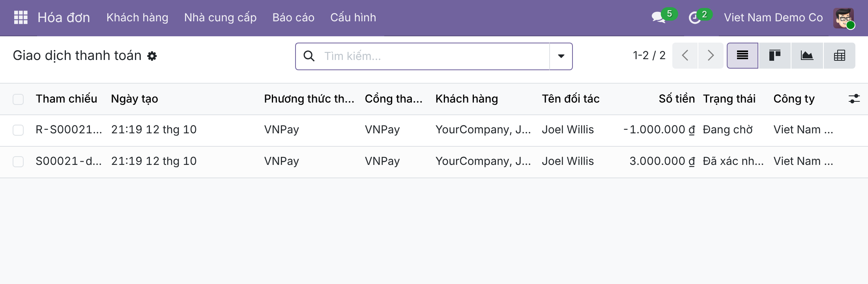The width and height of the screenshot is (868, 284).
Task: Select the R-S00021 row checkbox
Action: [18, 130]
